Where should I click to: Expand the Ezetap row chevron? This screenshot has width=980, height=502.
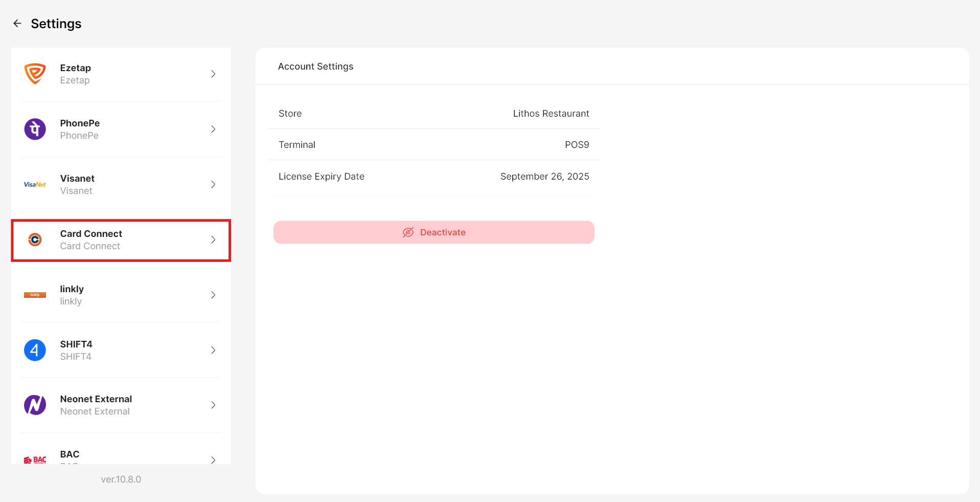point(213,74)
